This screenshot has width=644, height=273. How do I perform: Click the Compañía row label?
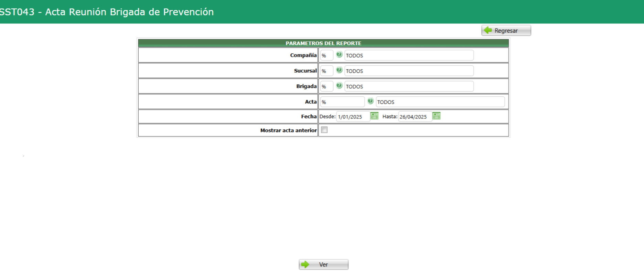tap(303, 55)
